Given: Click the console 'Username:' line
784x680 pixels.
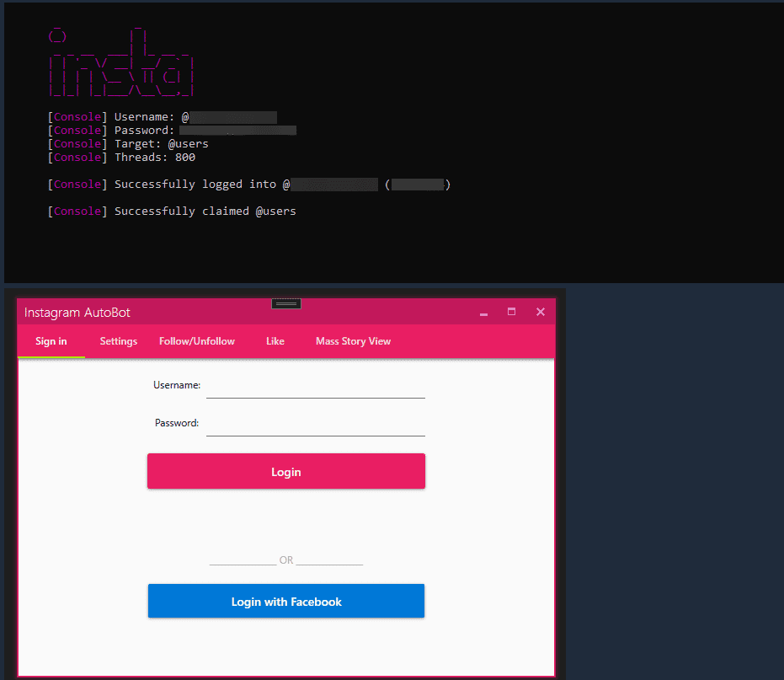Looking at the screenshot, I should tap(163, 117).
